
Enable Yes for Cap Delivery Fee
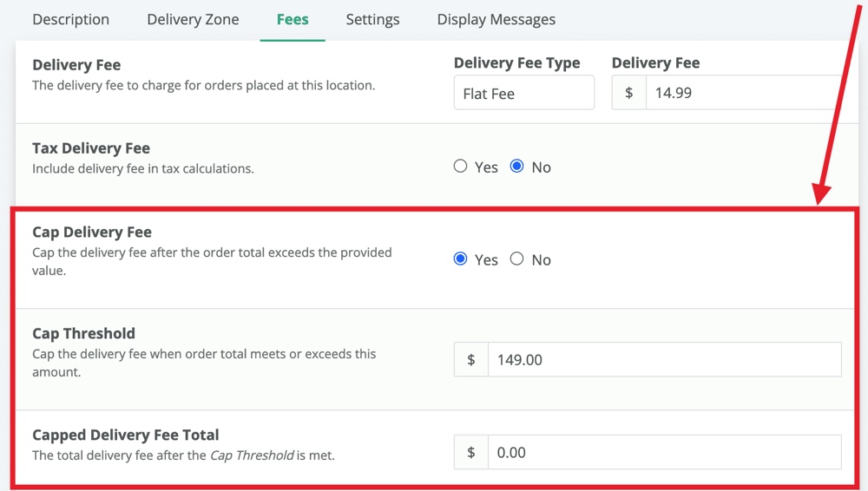coord(460,259)
